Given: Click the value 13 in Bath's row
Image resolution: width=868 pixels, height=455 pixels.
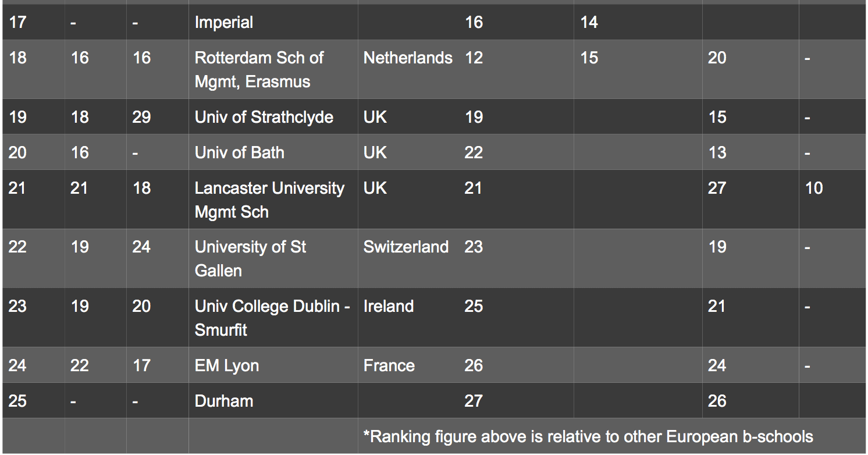Looking at the screenshot, I should click(x=717, y=152).
